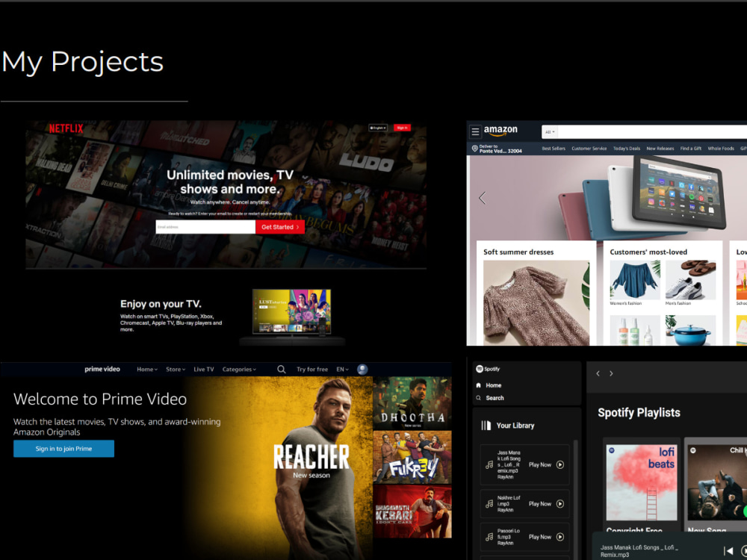Image resolution: width=747 pixels, height=560 pixels.
Task: Open Customer Service in Amazon nav
Action: pyautogui.click(x=589, y=149)
